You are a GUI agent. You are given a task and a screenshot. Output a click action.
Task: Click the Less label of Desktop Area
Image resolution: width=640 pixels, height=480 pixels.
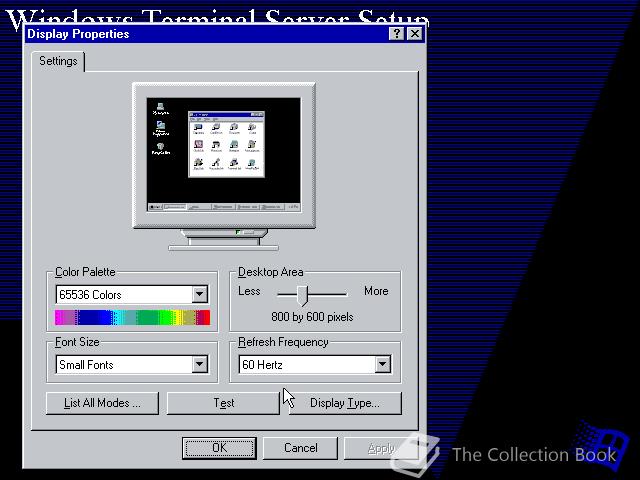[x=249, y=291]
